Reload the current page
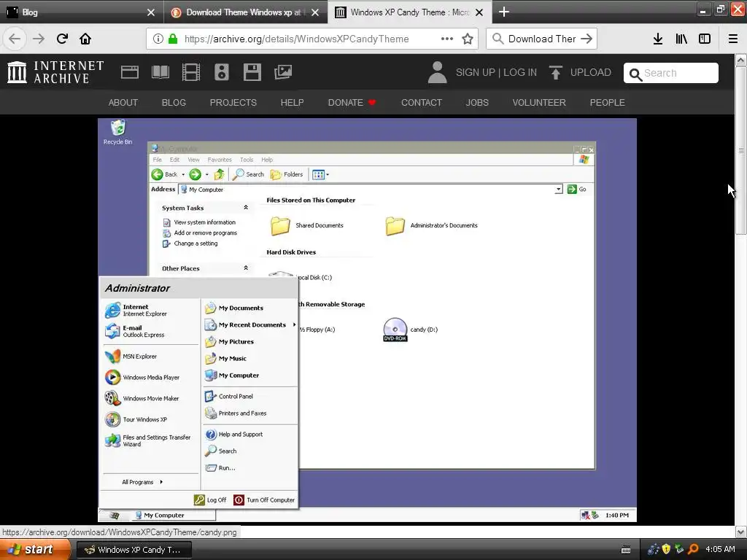This screenshot has height=560, width=747. click(x=62, y=39)
